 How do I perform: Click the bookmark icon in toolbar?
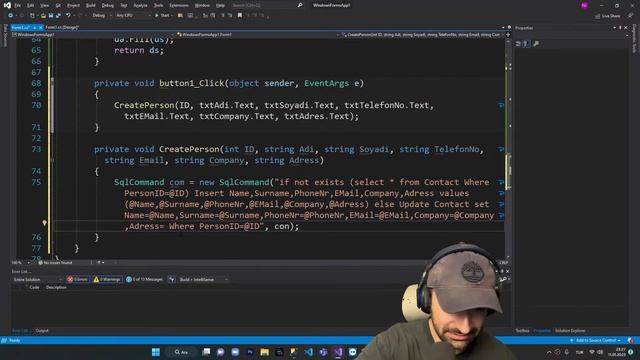tap(240, 16)
